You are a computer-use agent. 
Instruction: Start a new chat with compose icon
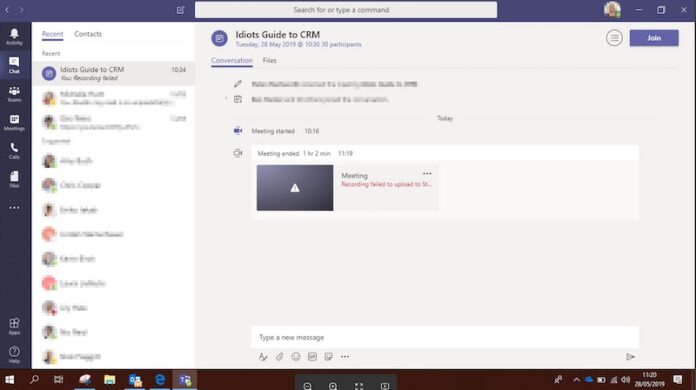point(180,10)
